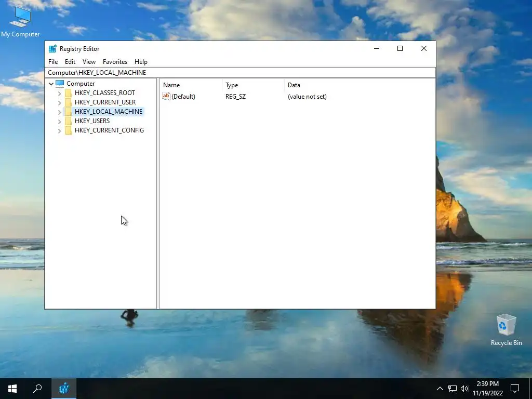532x399 pixels.
Task: Click the registry path address bar
Action: (x=240, y=73)
